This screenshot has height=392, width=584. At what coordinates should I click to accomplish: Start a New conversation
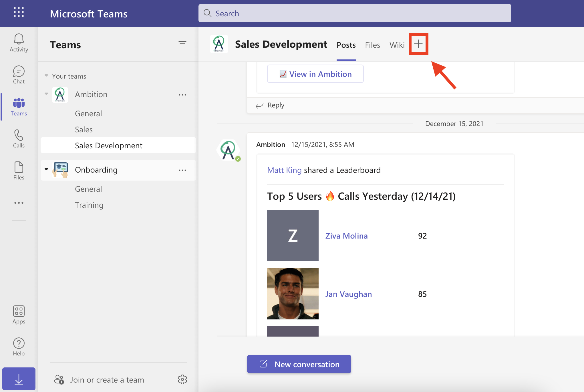[299, 364]
